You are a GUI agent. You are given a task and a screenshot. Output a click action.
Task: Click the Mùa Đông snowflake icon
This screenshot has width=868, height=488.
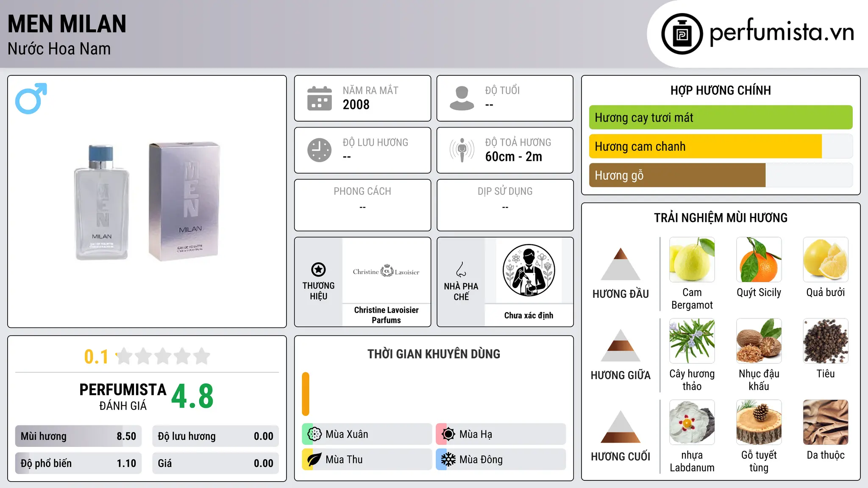pos(448,460)
